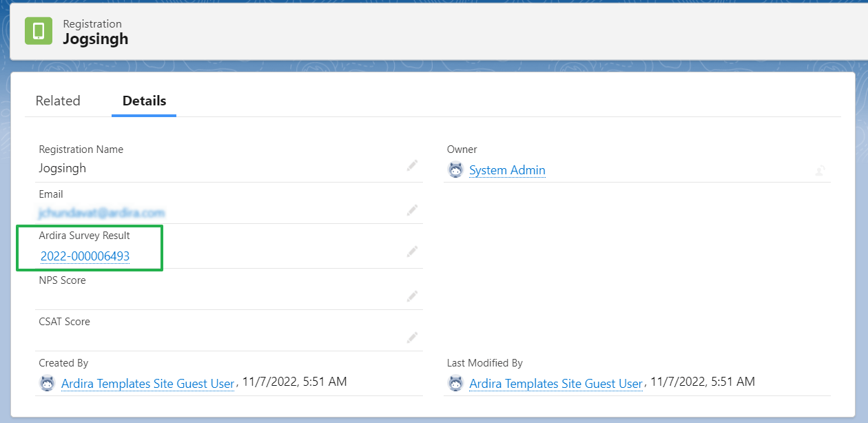Click the edit pencil for NPS Score
This screenshot has width=868, height=423.
(x=412, y=296)
